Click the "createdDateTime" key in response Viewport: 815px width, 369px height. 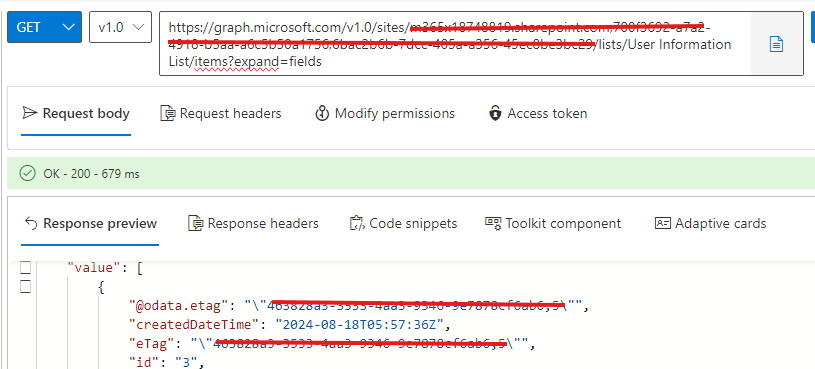[x=193, y=325]
